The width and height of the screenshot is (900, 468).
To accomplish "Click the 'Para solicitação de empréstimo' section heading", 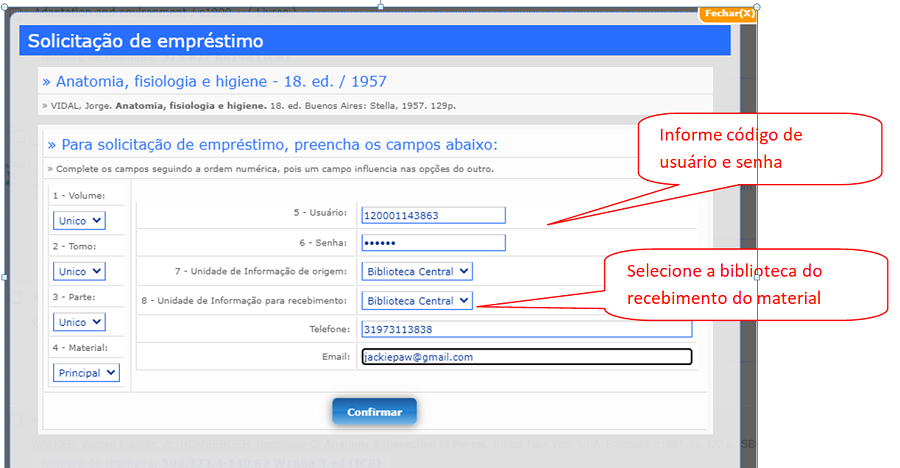I will (x=272, y=145).
